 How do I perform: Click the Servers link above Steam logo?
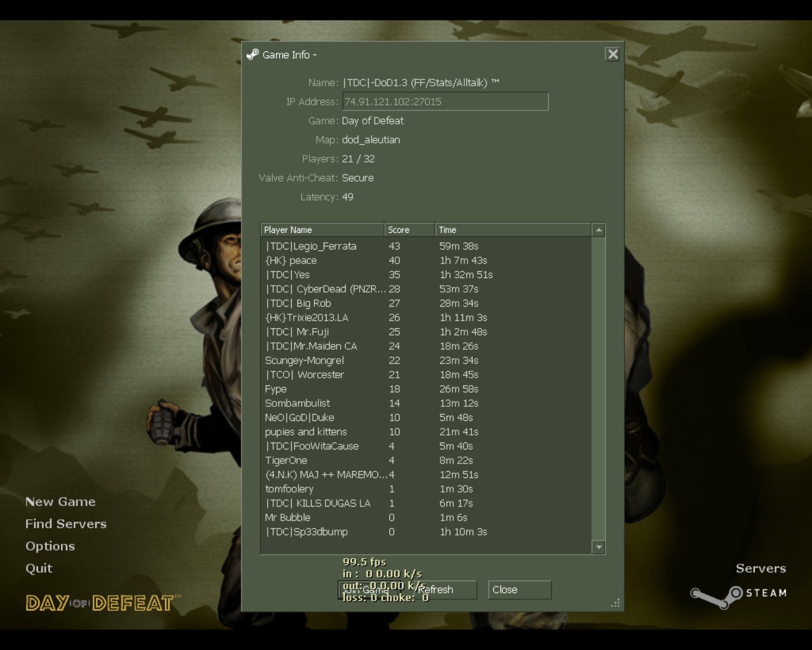[761, 568]
